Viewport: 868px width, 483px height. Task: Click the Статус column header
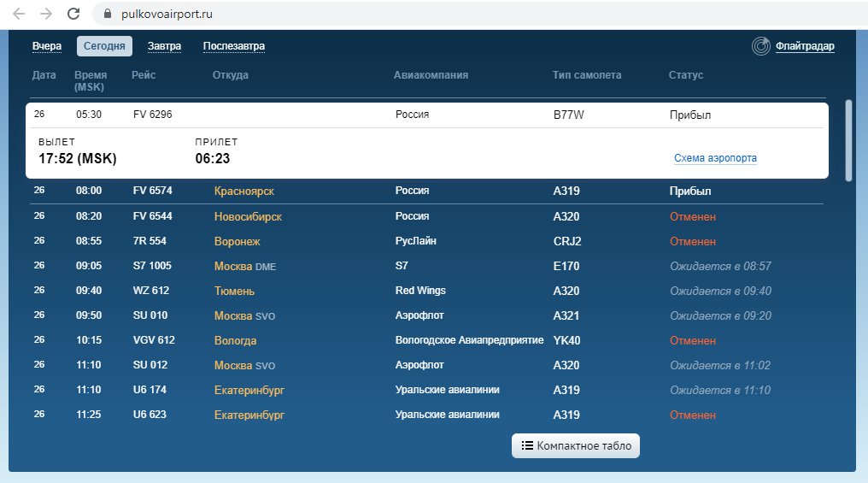click(x=685, y=74)
